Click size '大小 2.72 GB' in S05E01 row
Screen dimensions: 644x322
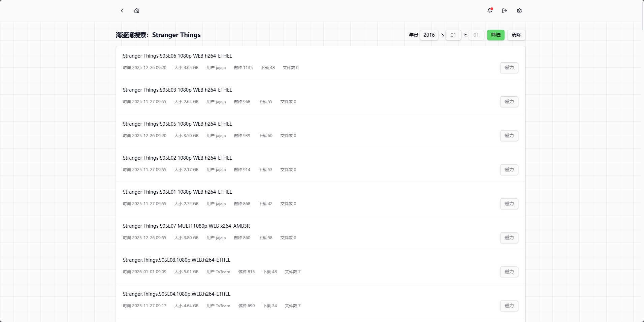186,204
